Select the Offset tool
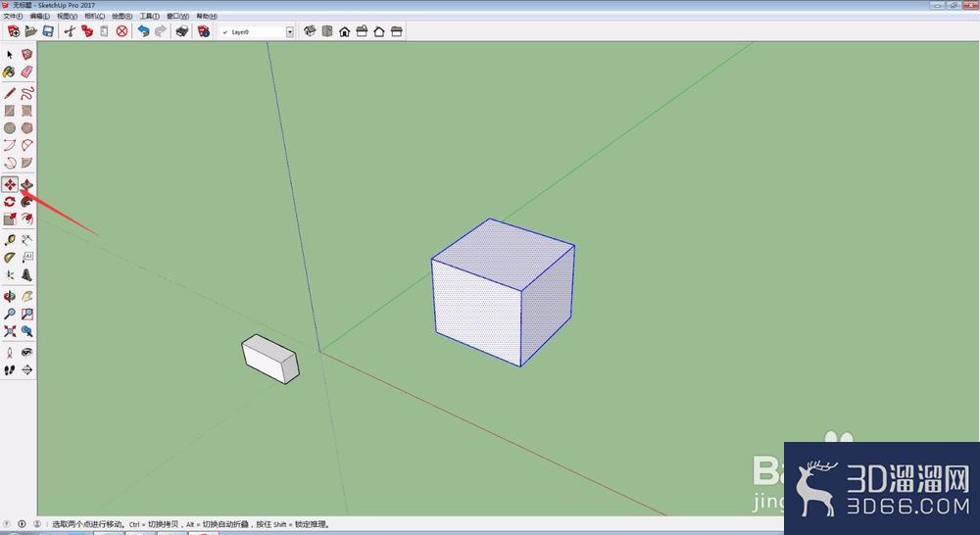 coord(26,219)
